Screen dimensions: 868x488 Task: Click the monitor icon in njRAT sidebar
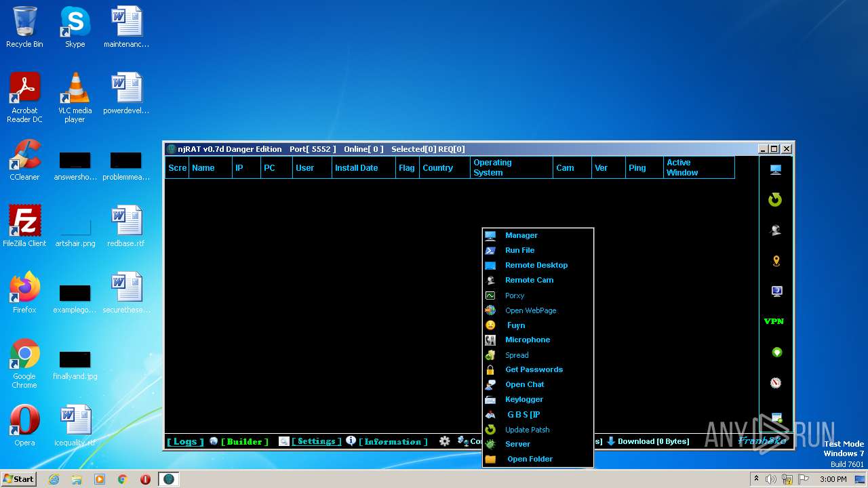pos(776,169)
